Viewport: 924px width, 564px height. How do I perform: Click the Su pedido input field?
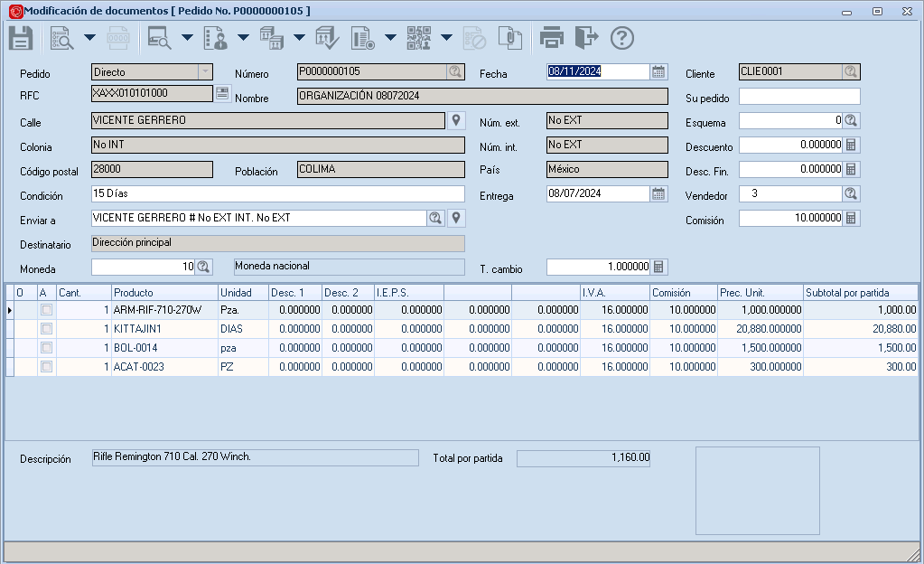coord(798,97)
